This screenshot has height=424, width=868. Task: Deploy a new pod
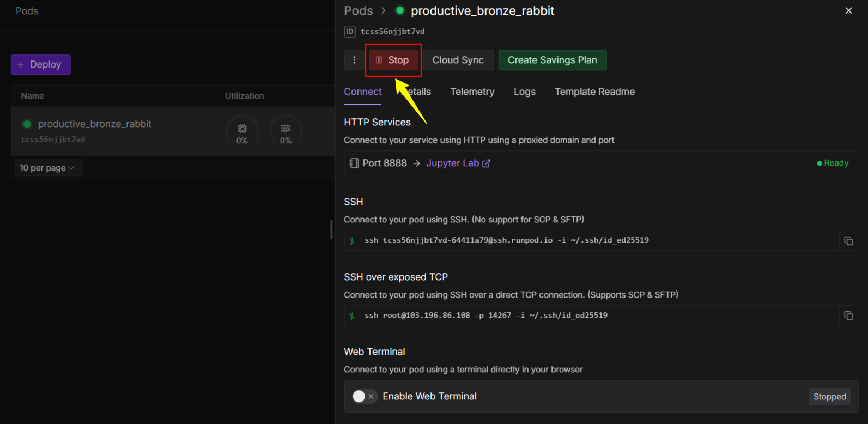[40, 64]
